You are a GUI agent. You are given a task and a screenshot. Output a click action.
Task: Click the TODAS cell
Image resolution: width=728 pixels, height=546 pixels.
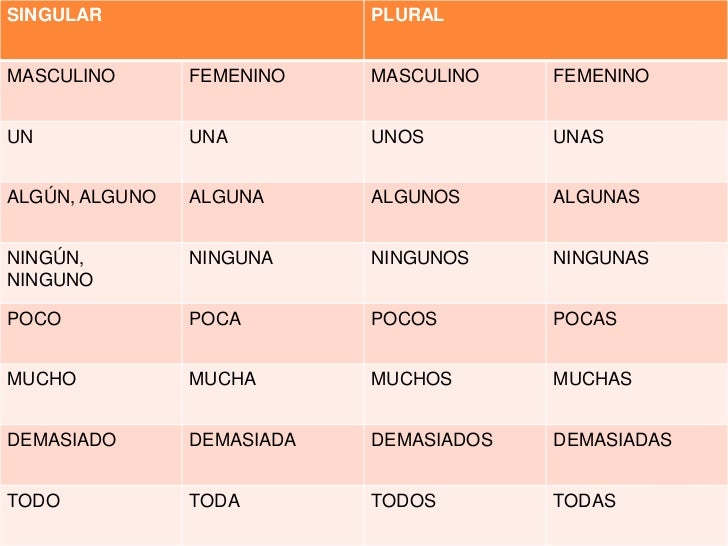(637, 515)
